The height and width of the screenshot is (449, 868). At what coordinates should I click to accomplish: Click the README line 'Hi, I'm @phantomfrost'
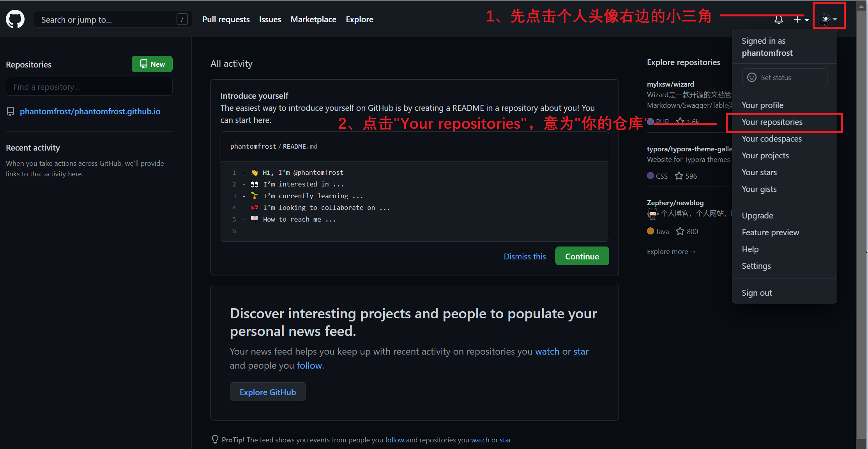303,172
